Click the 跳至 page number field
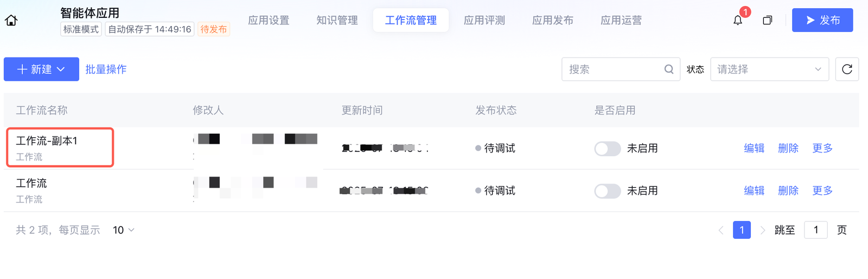Viewport: 868px width, 279px height. click(x=815, y=230)
